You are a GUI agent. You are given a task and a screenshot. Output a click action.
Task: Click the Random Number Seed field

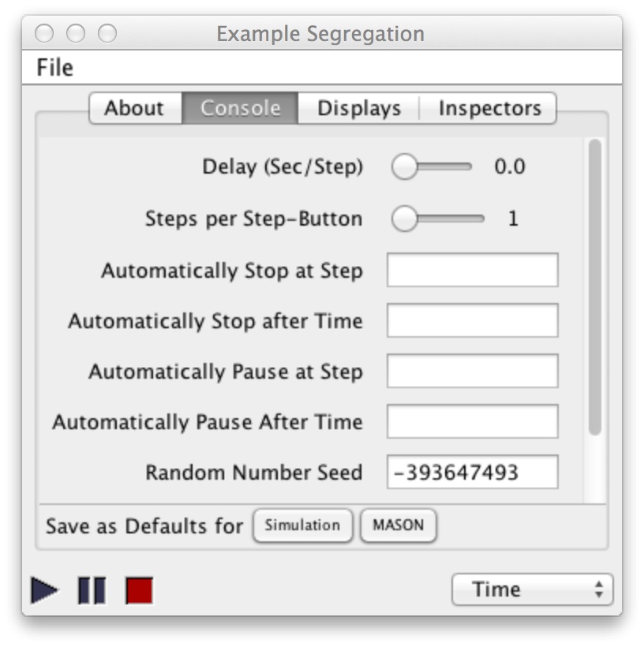[x=472, y=472]
